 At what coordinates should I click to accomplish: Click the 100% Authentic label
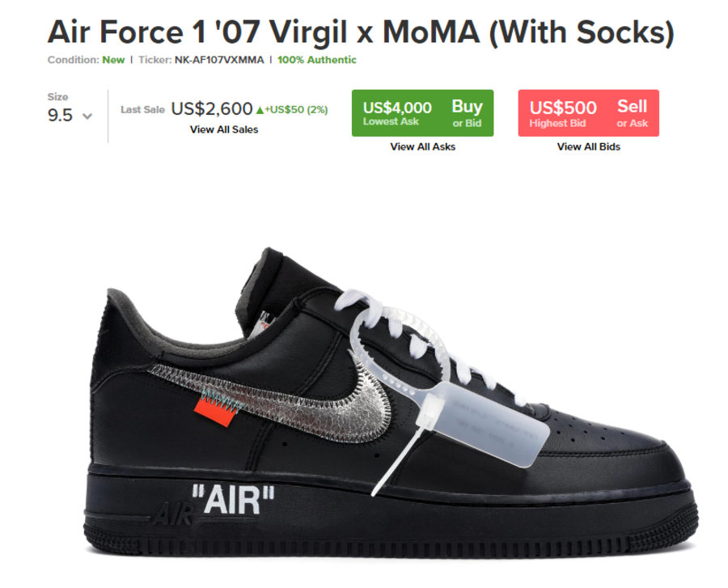pos(316,60)
